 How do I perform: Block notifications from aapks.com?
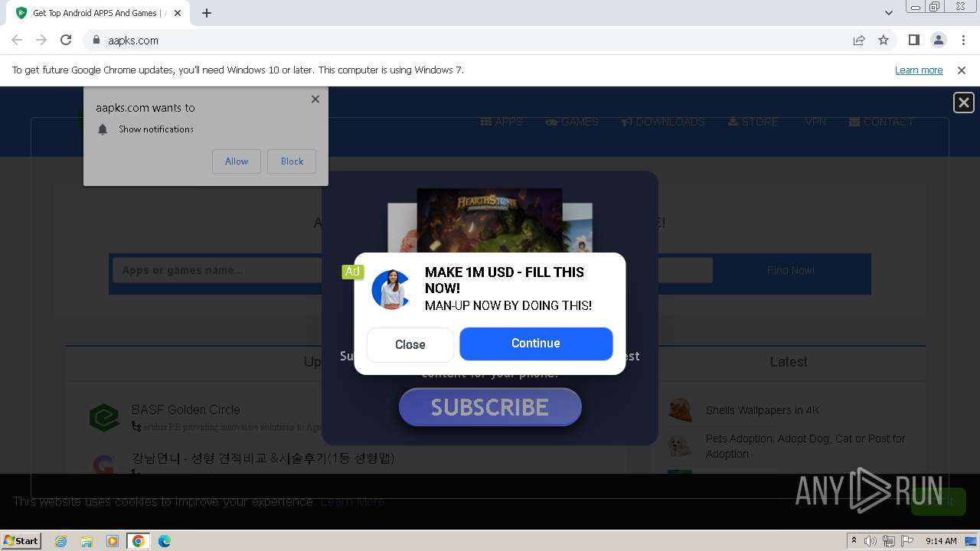coord(292,161)
